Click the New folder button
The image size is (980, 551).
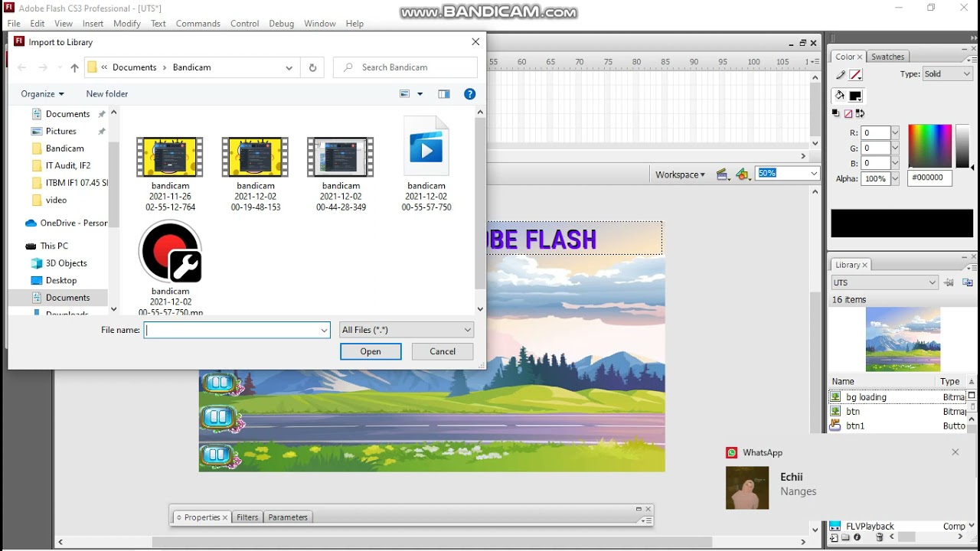107,94
